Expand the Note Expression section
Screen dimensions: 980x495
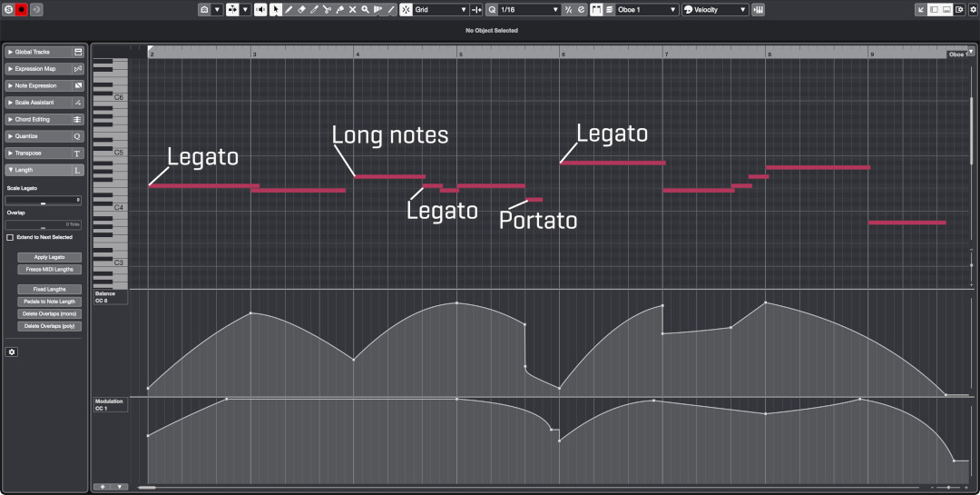(x=44, y=85)
